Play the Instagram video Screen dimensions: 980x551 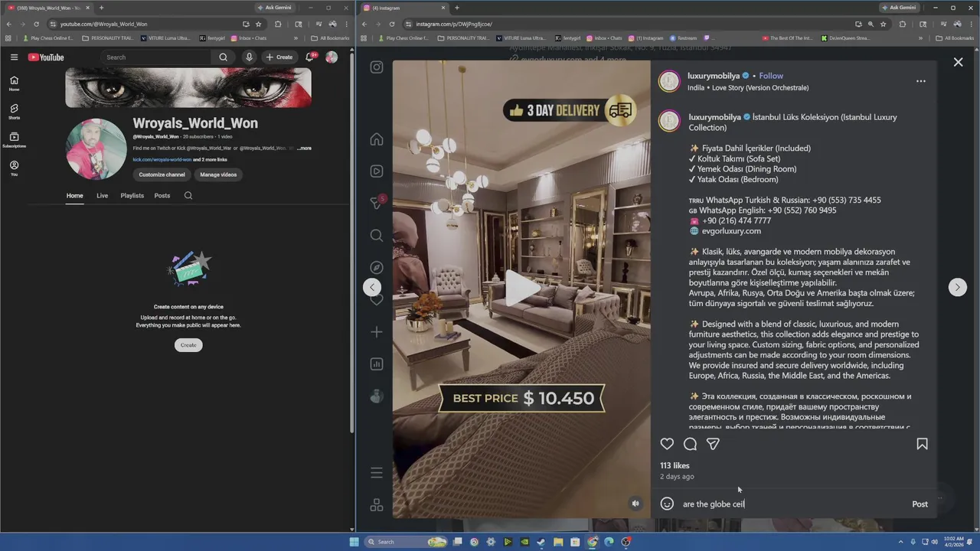521,289
